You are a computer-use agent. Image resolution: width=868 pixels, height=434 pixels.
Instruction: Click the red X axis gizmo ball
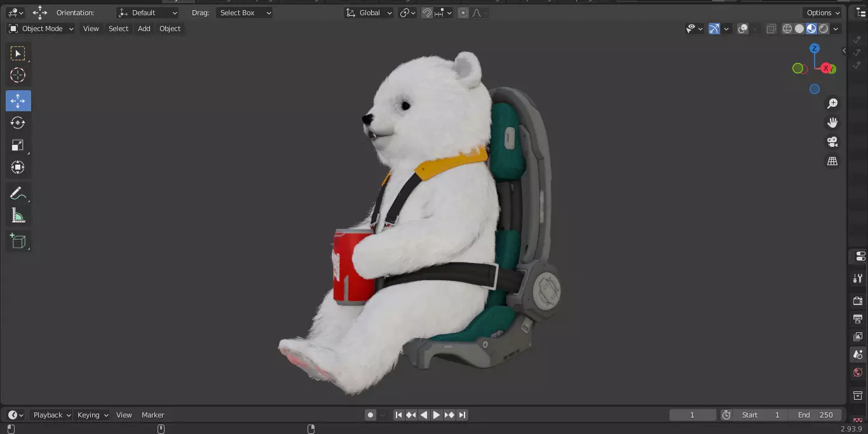tap(826, 68)
